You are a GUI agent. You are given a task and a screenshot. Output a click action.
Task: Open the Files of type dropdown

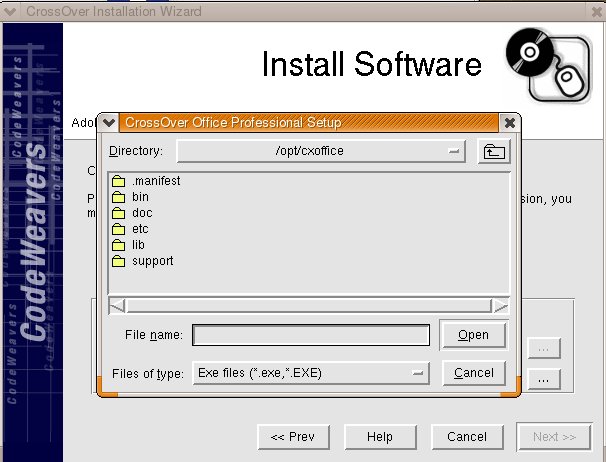419,373
